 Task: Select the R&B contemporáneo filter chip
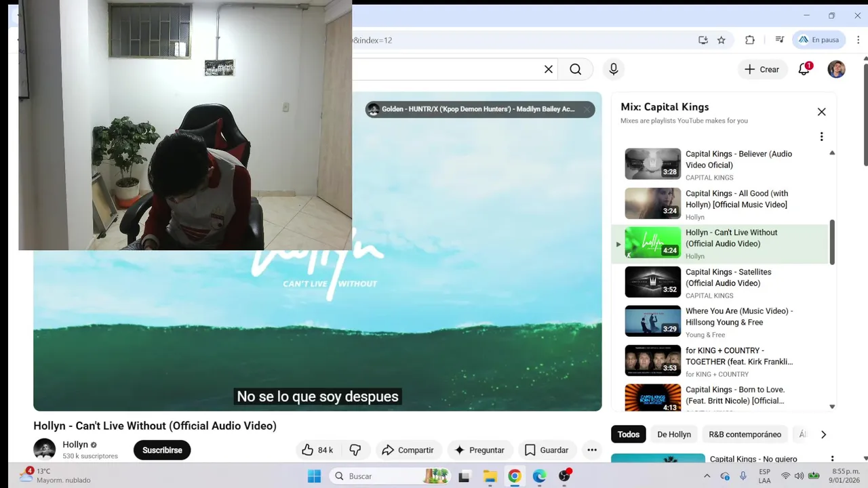point(745,434)
